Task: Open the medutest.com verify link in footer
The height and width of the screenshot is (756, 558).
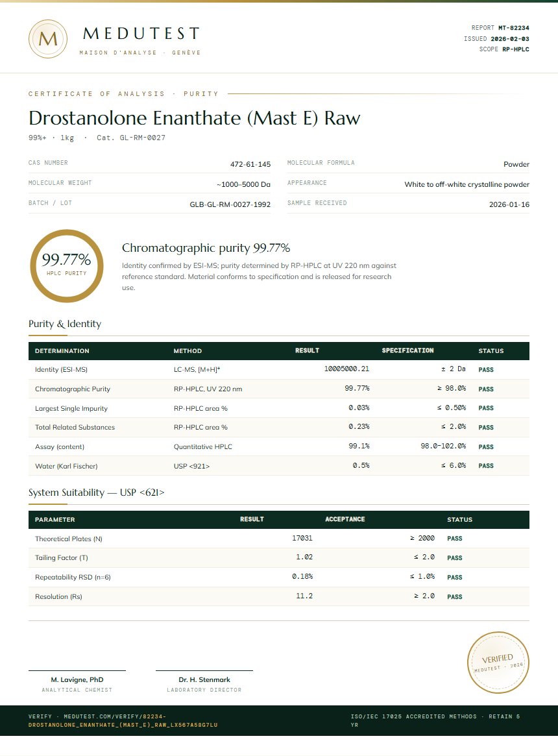Action: [123, 721]
